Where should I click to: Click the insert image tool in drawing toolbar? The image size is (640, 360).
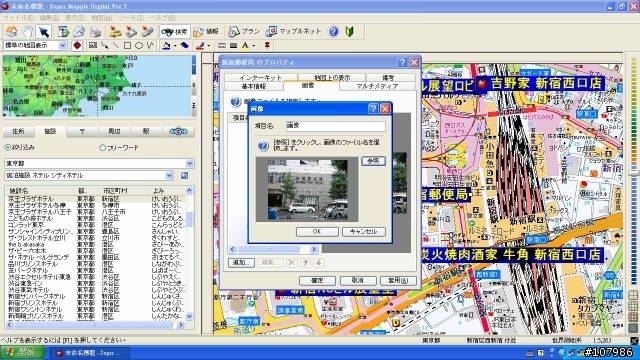point(93,45)
